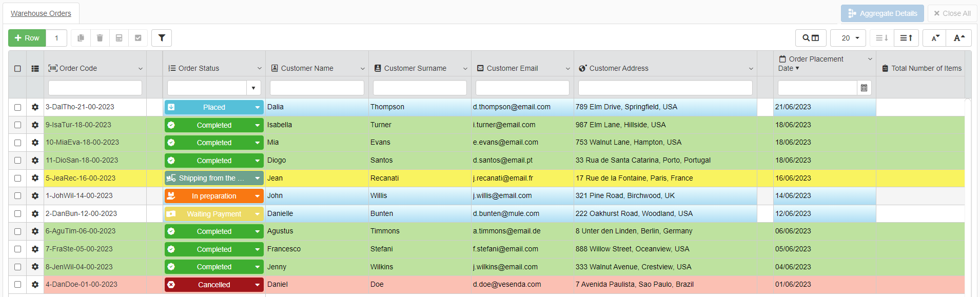This screenshot has height=297, width=980.
Task: Open calendar picker for Order Placement Date
Action: click(864, 88)
